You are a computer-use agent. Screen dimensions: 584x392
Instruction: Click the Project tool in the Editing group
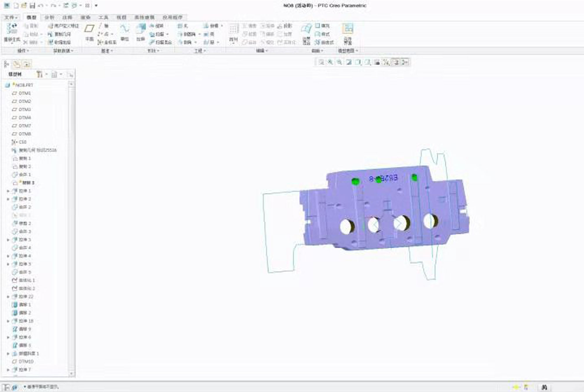coord(284,26)
